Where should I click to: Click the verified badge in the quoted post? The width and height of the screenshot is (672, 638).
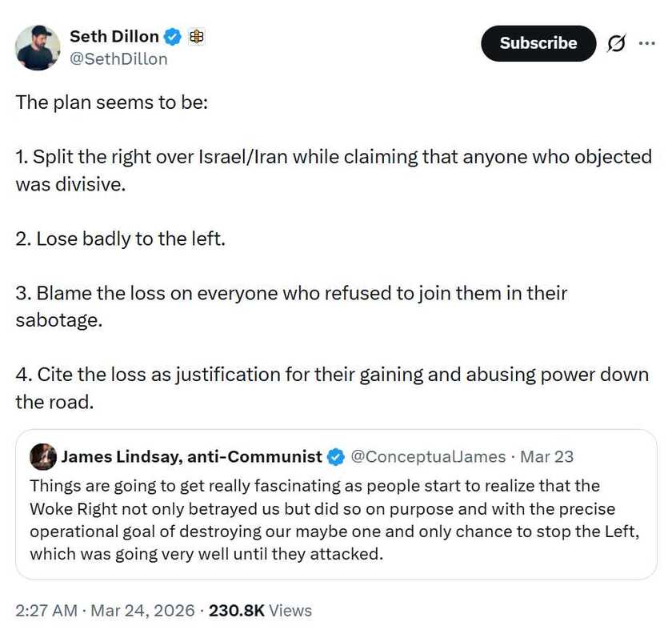point(337,457)
